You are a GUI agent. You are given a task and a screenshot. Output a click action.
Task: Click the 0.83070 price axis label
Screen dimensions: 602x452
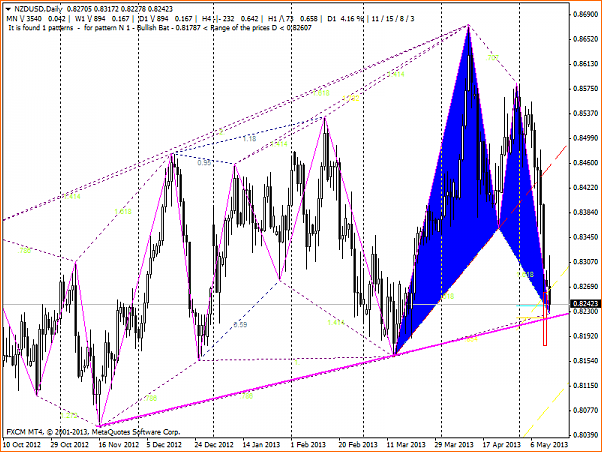point(585,262)
